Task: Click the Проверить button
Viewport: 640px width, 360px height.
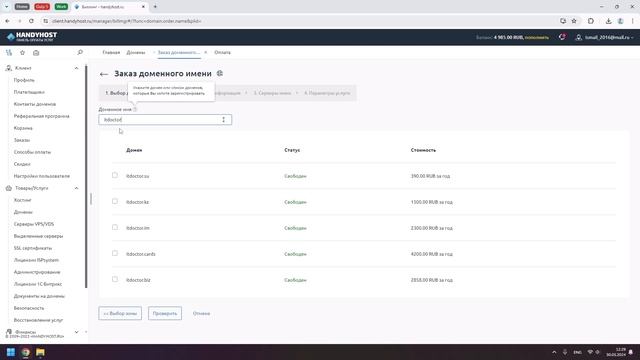Action: 165,313
